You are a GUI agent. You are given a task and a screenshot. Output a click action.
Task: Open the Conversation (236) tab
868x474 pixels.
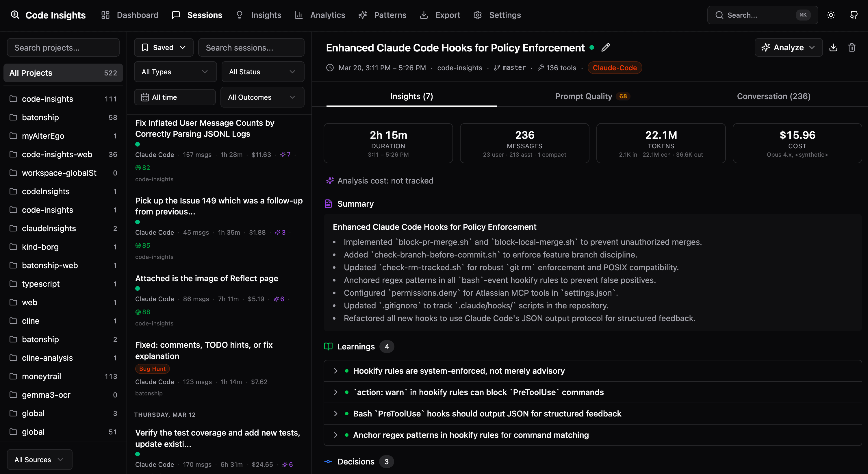click(x=774, y=97)
